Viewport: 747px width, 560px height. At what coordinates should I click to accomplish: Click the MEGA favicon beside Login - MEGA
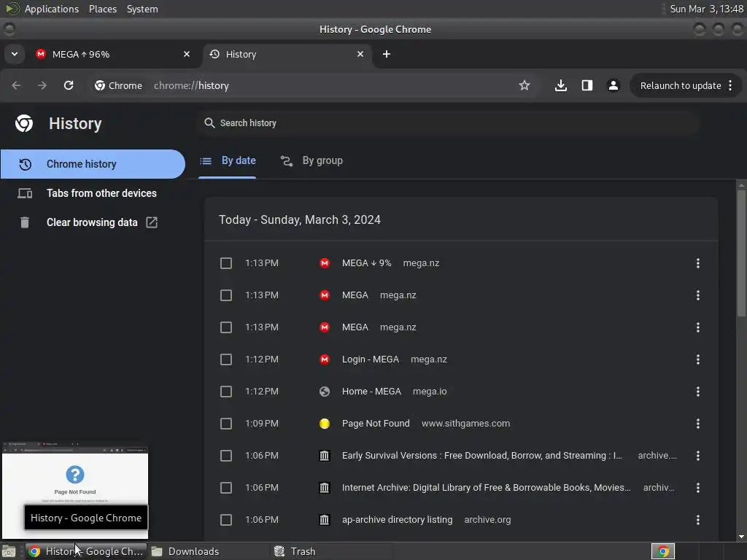coord(325,359)
